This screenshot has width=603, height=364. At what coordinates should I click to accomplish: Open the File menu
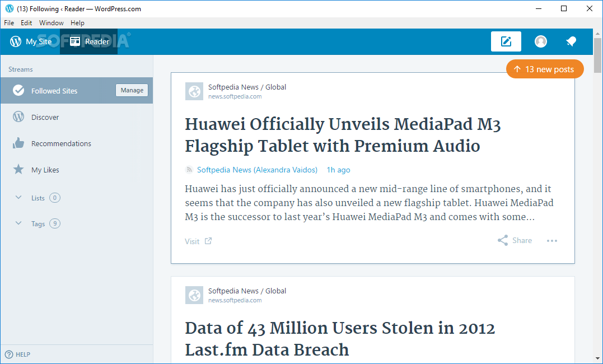[9, 23]
